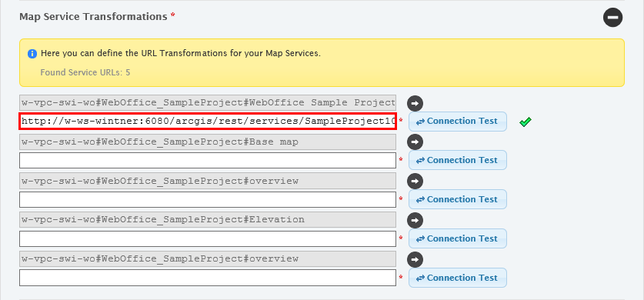
Task: Run Connection Test for the Base map URL
Action: [x=458, y=160]
